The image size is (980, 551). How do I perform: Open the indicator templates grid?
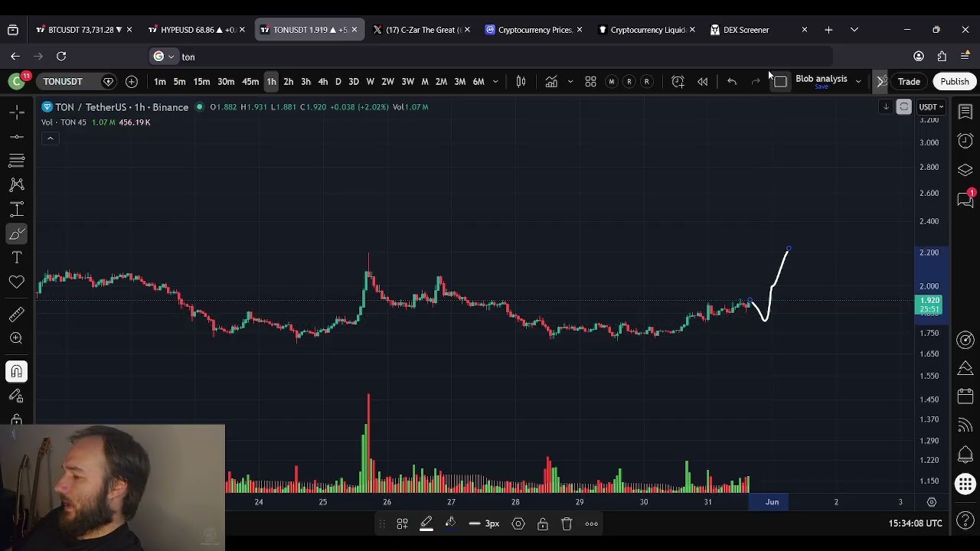590,81
